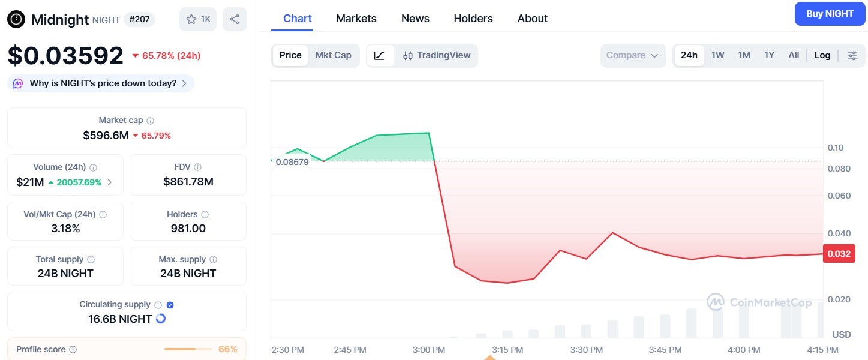This screenshot has height=360, width=868.
Task: Switch price display to Mkt Cap
Action: tap(334, 55)
